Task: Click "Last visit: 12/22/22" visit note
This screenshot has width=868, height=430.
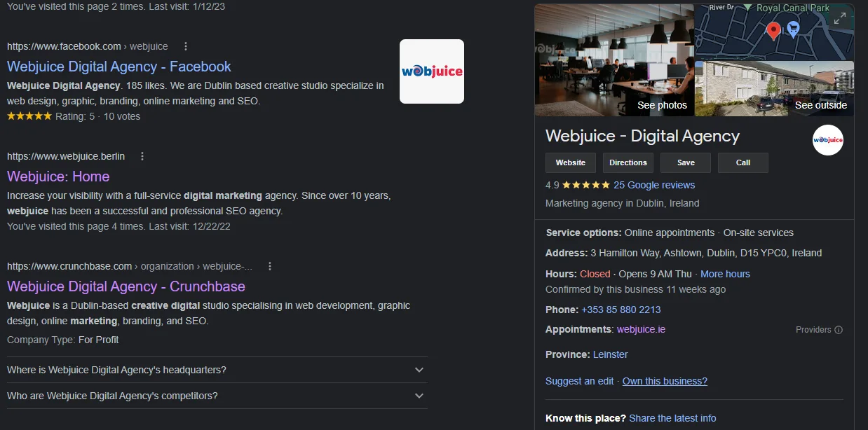Action: pyautogui.click(x=190, y=226)
